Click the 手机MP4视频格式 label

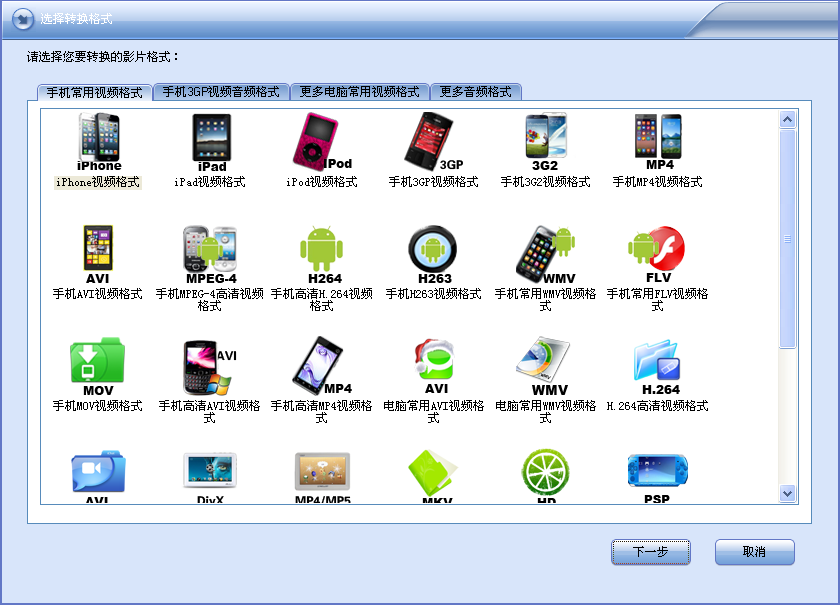click(657, 182)
